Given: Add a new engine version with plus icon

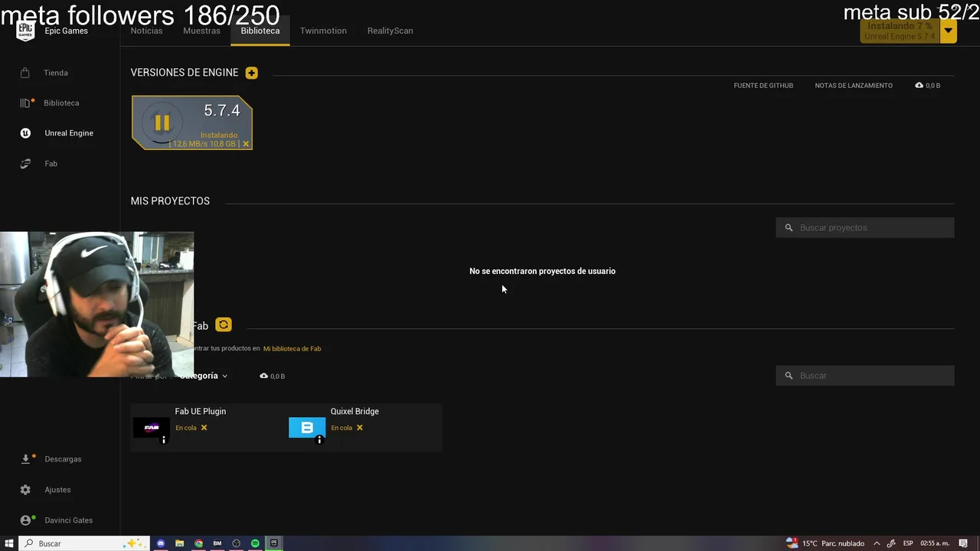Looking at the screenshot, I should point(252,73).
